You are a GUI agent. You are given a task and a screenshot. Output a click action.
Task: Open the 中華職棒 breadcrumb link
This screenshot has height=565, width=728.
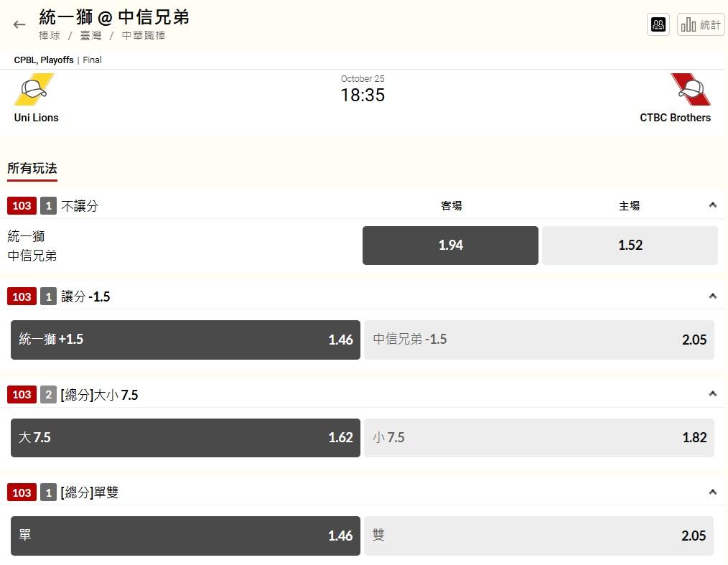144,36
